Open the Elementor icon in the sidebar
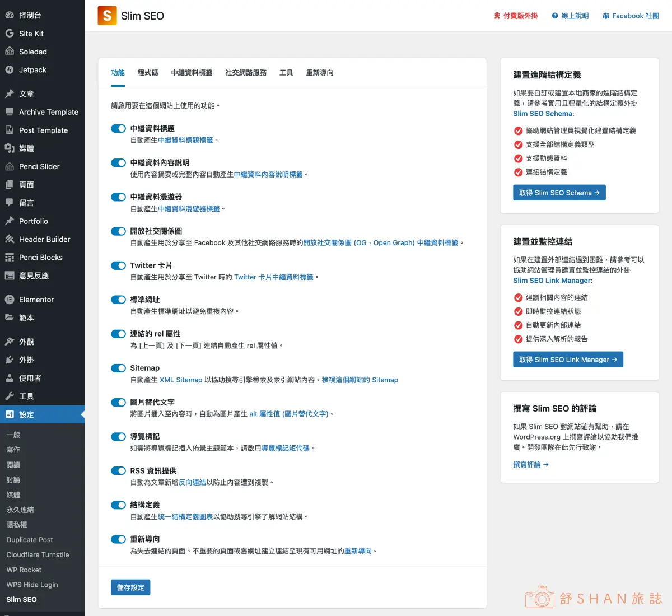 10,300
